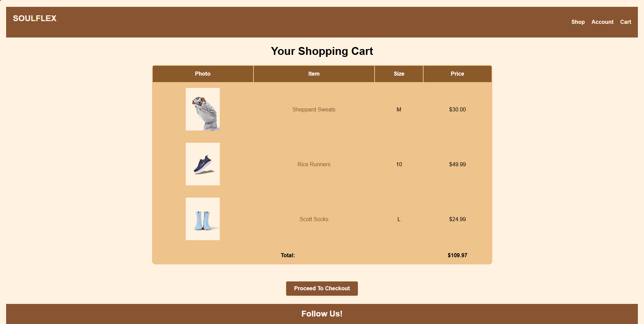Click size M for Sheppard Sweats
The width and height of the screenshot is (644, 324).
coord(398,109)
